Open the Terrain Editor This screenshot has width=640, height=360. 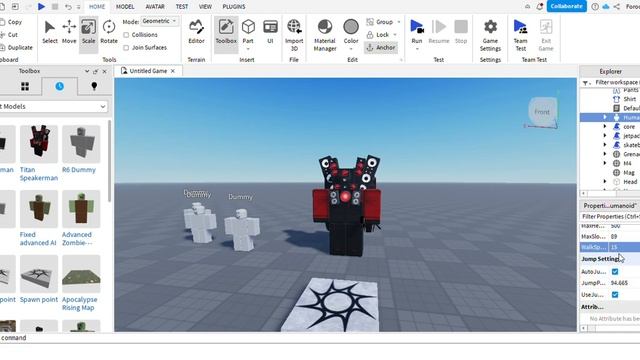[196, 32]
